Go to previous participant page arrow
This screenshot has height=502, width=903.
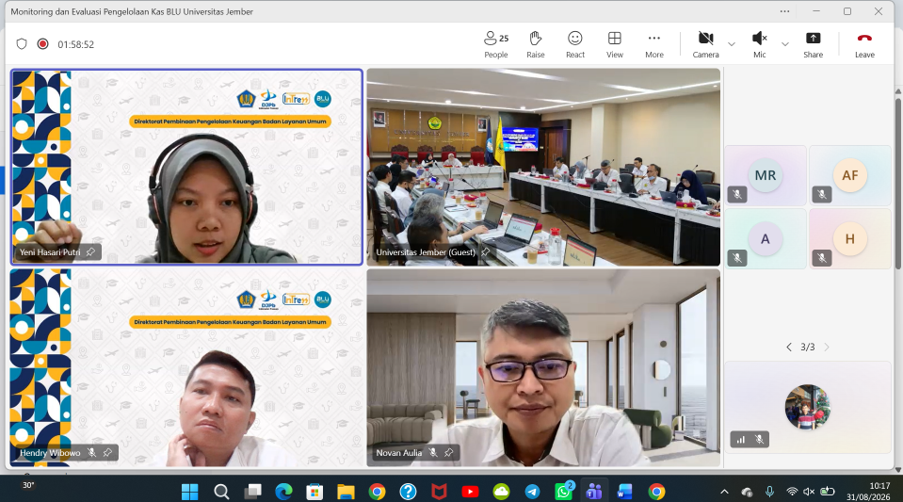[x=789, y=347]
